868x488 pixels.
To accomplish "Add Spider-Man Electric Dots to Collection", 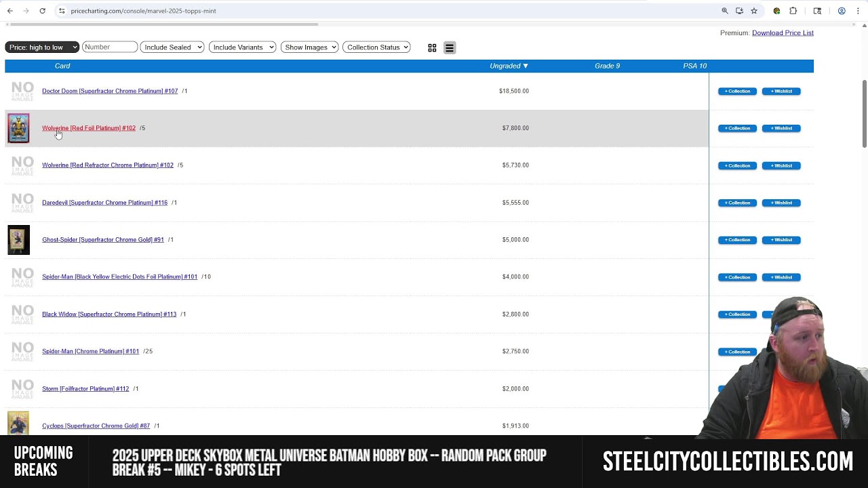I will coord(737,277).
